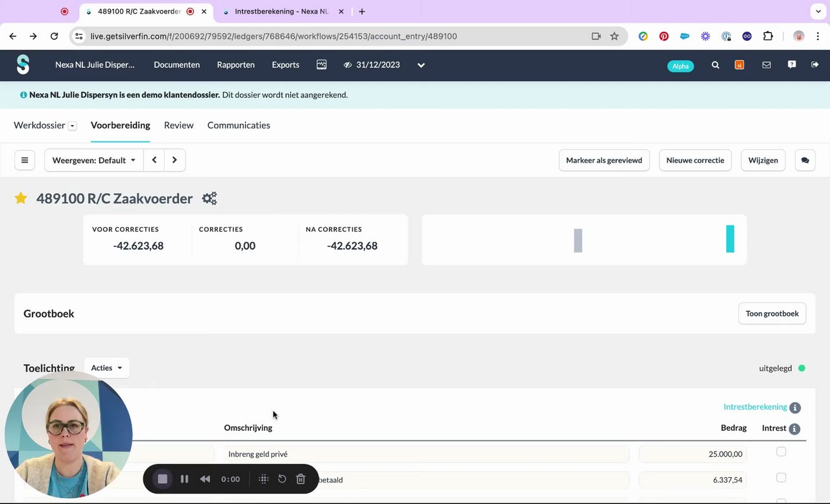Click the grip dots on the recording bar
Image resolution: width=830 pixels, height=504 pixels.
[263, 479]
